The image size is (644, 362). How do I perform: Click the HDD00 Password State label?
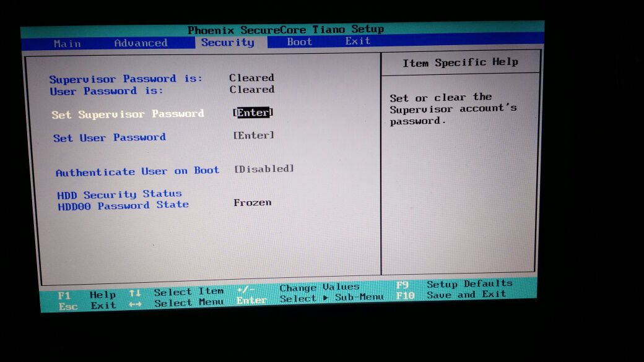coord(123,205)
